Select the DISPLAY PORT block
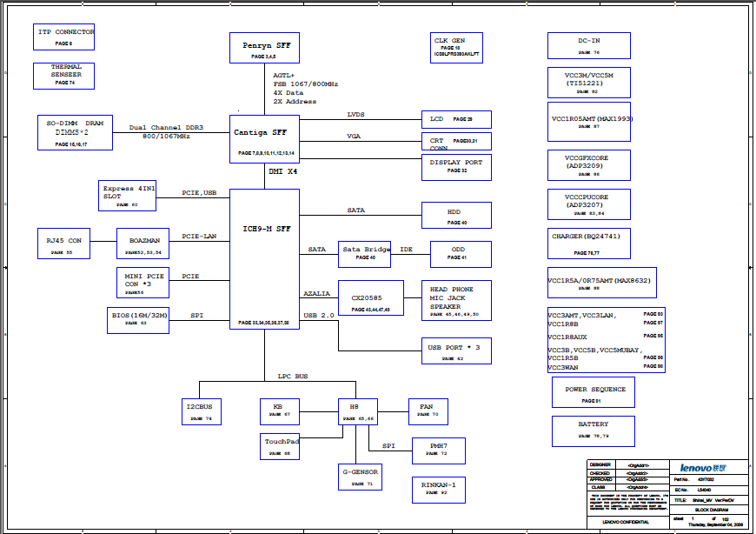The image size is (756, 534). 456,167
